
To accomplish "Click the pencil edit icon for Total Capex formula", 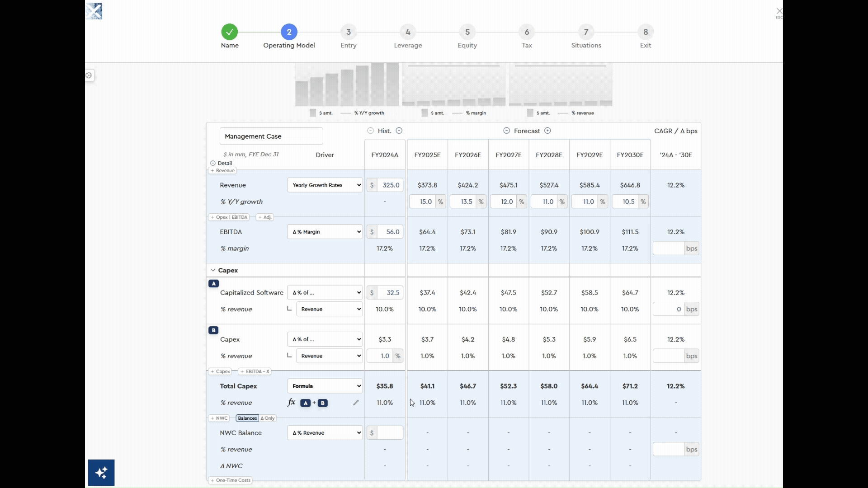I will point(356,403).
